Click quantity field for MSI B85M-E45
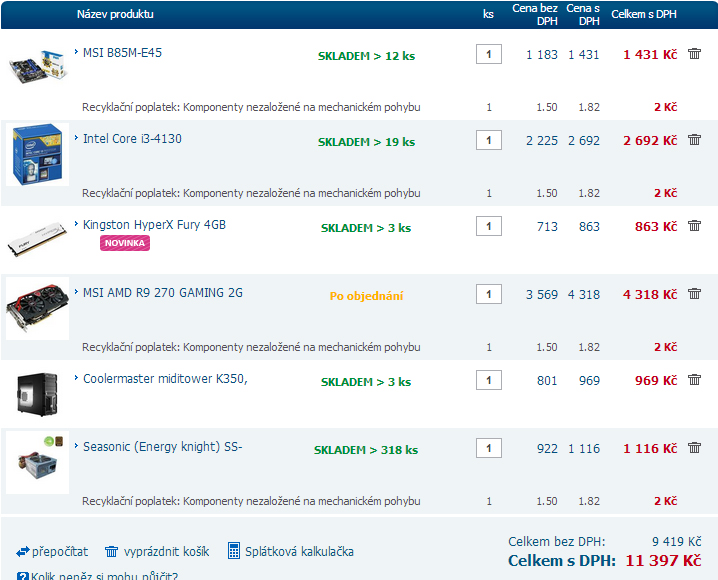Screen dimensions: 718x580 coord(489,54)
